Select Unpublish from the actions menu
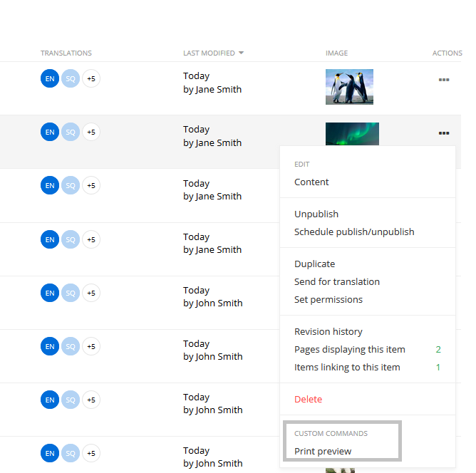Image resolution: width=476 pixels, height=473 pixels. [316, 214]
